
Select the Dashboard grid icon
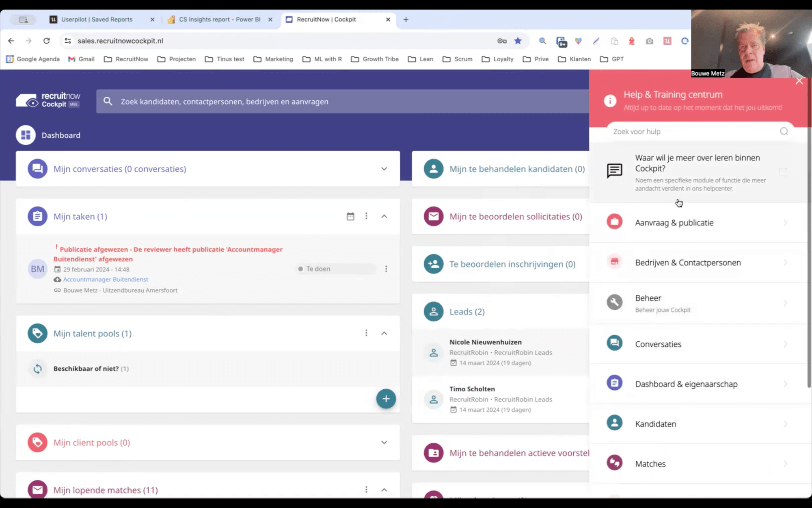[x=26, y=135]
